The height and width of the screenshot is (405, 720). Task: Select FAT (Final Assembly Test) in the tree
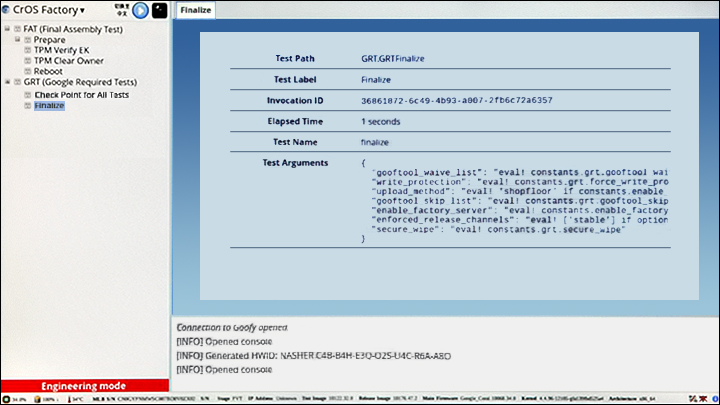73,29
